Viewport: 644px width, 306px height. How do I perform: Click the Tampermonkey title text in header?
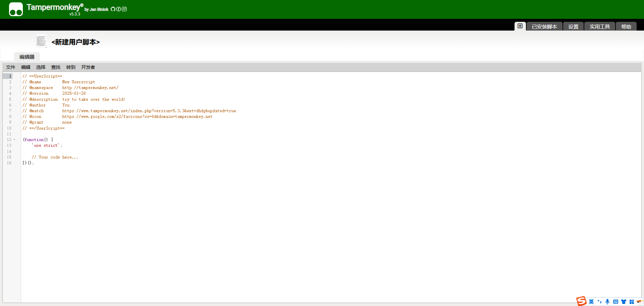pos(55,7)
